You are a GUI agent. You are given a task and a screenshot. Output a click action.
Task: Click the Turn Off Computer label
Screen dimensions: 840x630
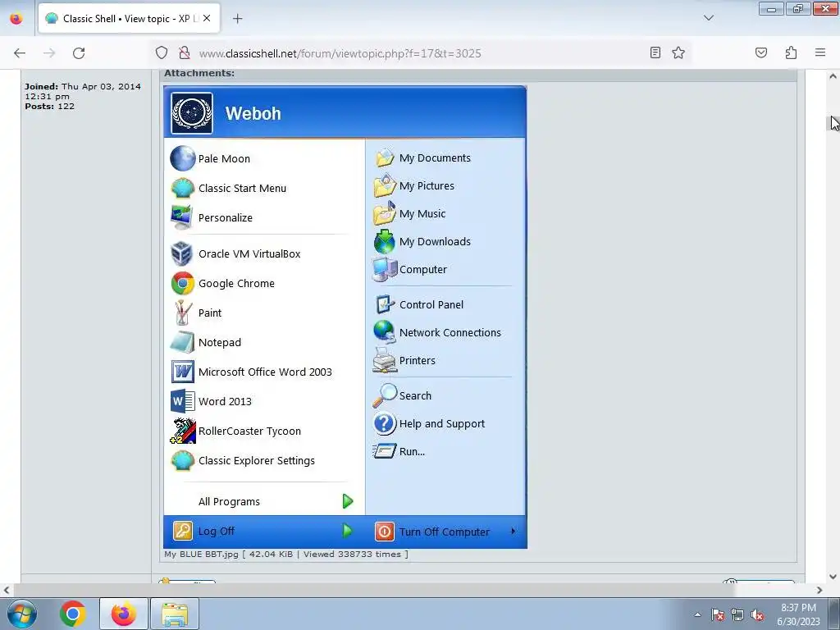(445, 532)
